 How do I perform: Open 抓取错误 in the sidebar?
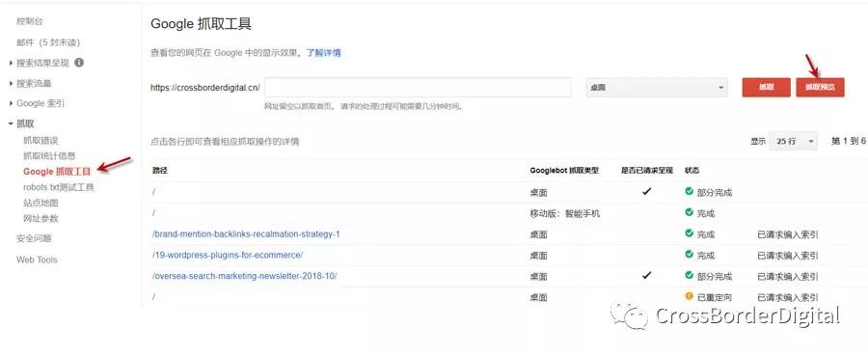41,141
